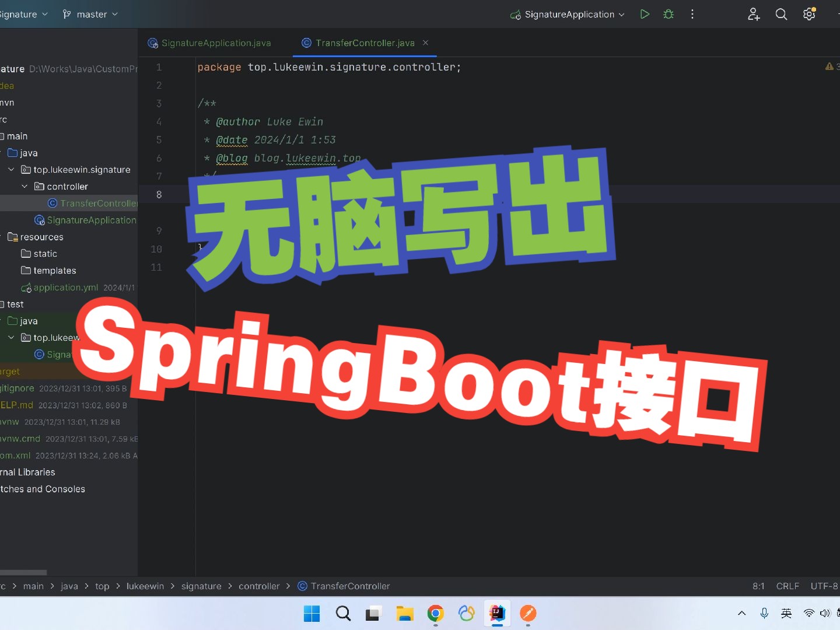Click lukeewin in the breadcrumb bar
The image size is (840, 630).
pos(145,586)
